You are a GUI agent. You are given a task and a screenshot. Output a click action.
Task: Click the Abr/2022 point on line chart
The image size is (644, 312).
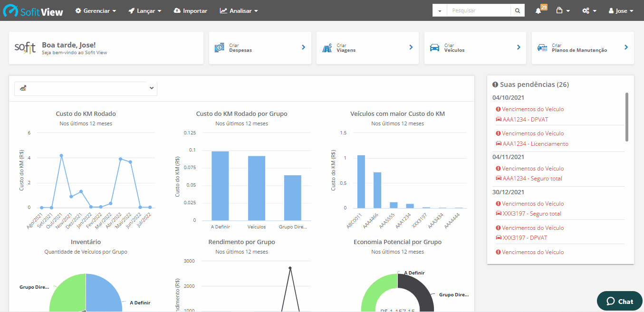coord(121,159)
